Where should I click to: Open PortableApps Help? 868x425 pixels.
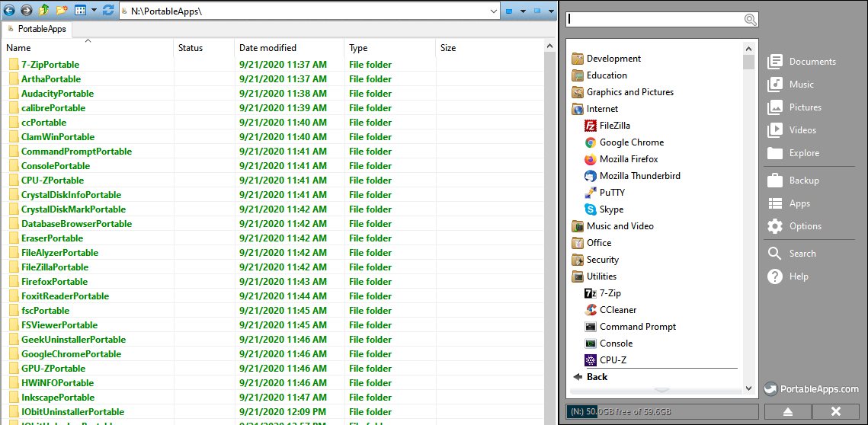pyautogui.click(x=788, y=276)
